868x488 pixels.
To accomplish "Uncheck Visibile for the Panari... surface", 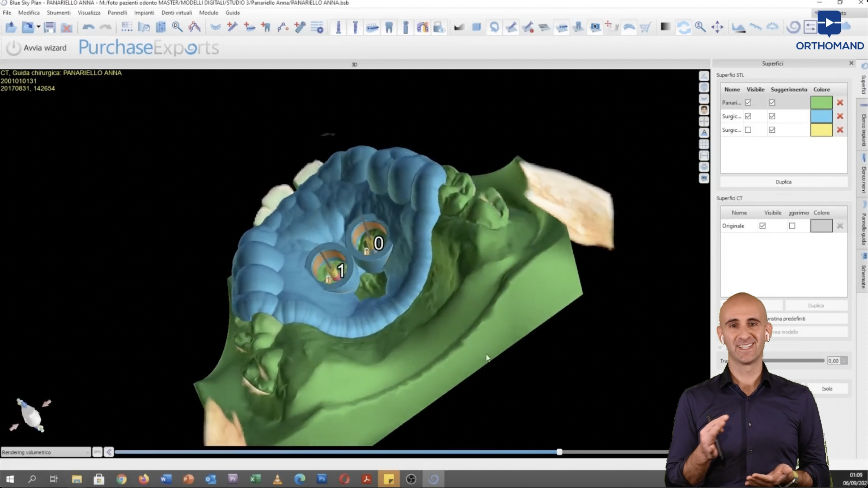I will pyautogui.click(x=748, y=102).
